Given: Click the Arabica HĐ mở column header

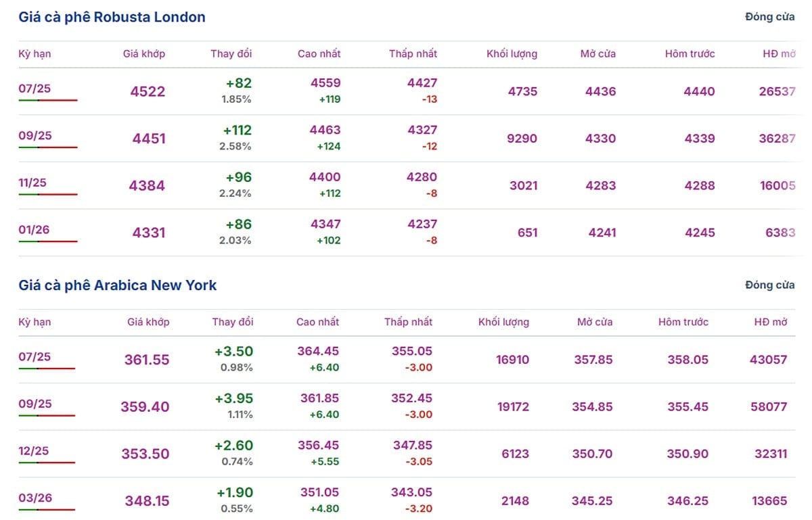Looking at the screenshot, I should click(771, 322).
